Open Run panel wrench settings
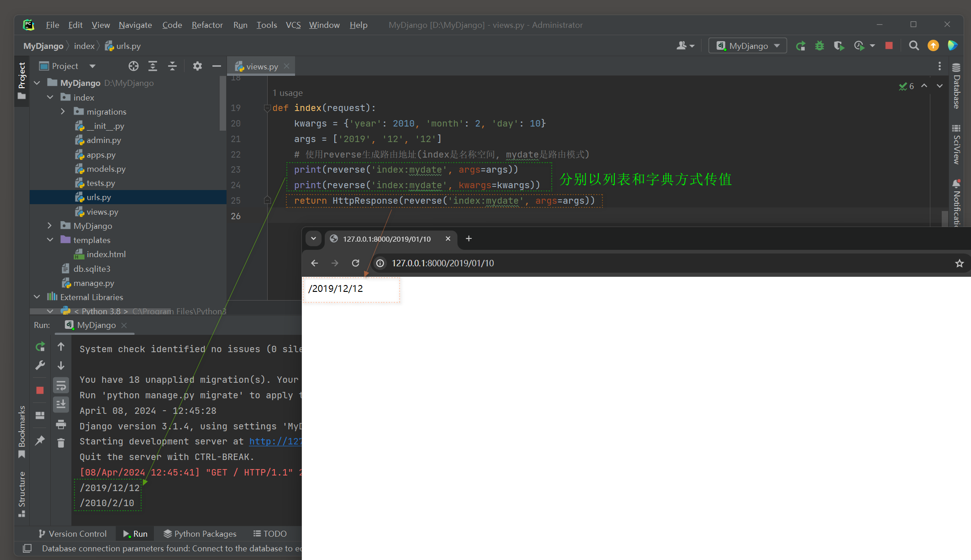Viewport: 971px width, 560px height. click(40, 365)
